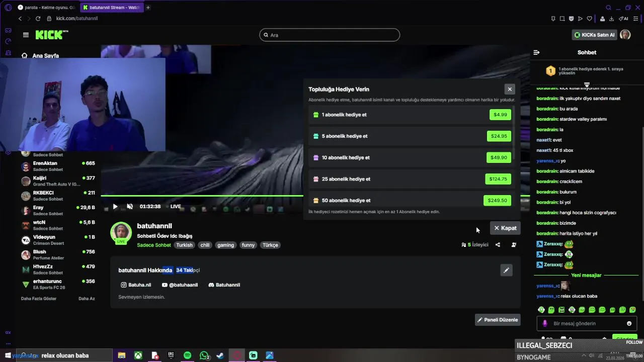644x362 pixels.
Task: Click the share icon under the stream
Action: (498, 245)
